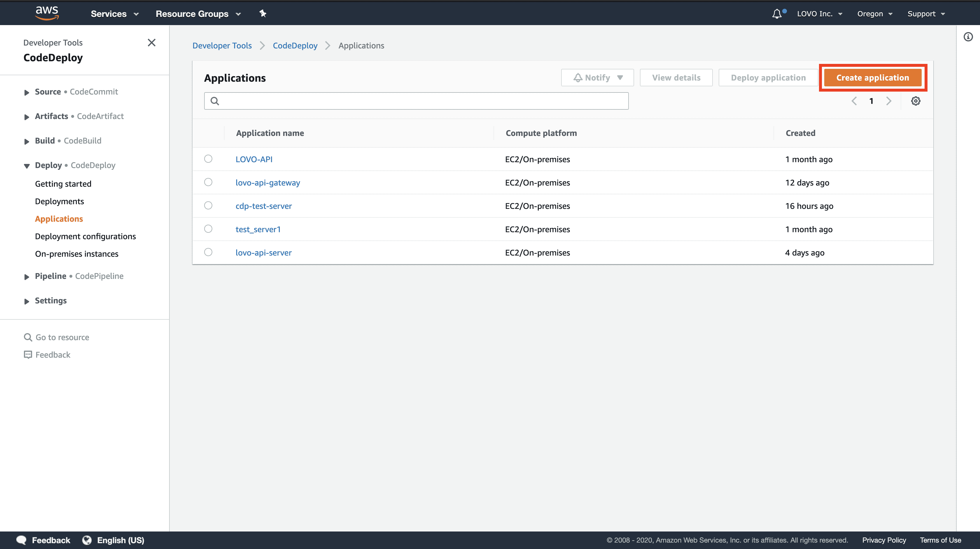Open the lovo-api-server application link

point(263,253)
